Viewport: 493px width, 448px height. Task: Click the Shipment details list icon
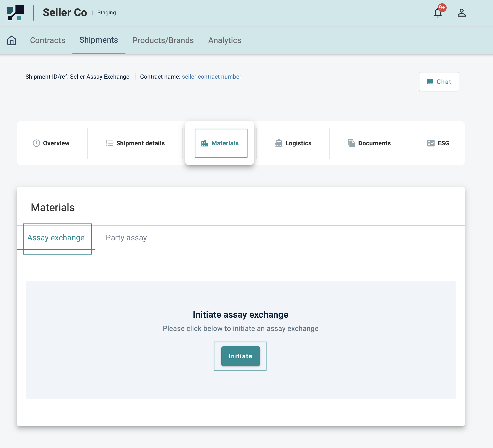(109, 143)
